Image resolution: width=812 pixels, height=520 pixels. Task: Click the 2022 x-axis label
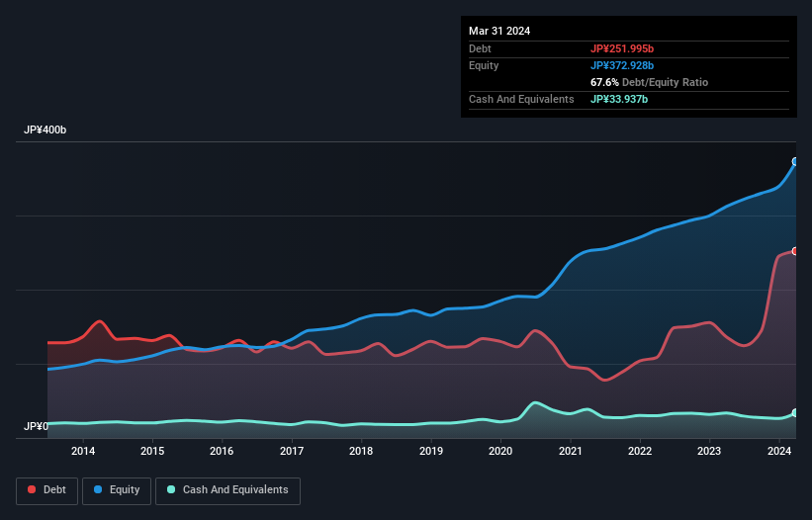[x=640, y=451]
